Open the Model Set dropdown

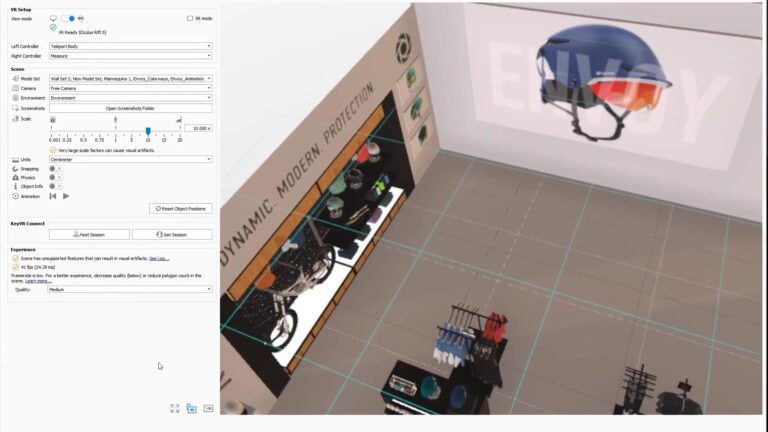131,78
